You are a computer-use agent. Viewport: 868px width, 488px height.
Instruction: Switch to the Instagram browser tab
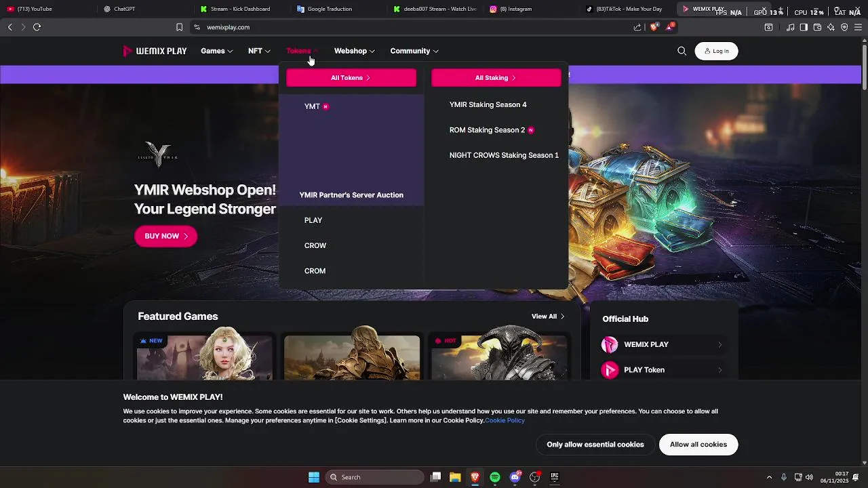click(x=531, y=9)
